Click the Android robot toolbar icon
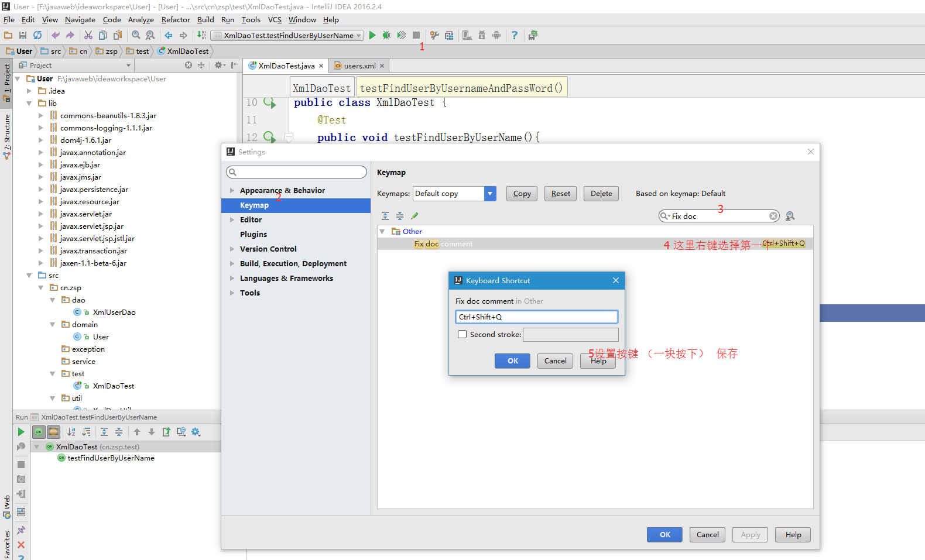The image size is (925, 560). (496, 35)
